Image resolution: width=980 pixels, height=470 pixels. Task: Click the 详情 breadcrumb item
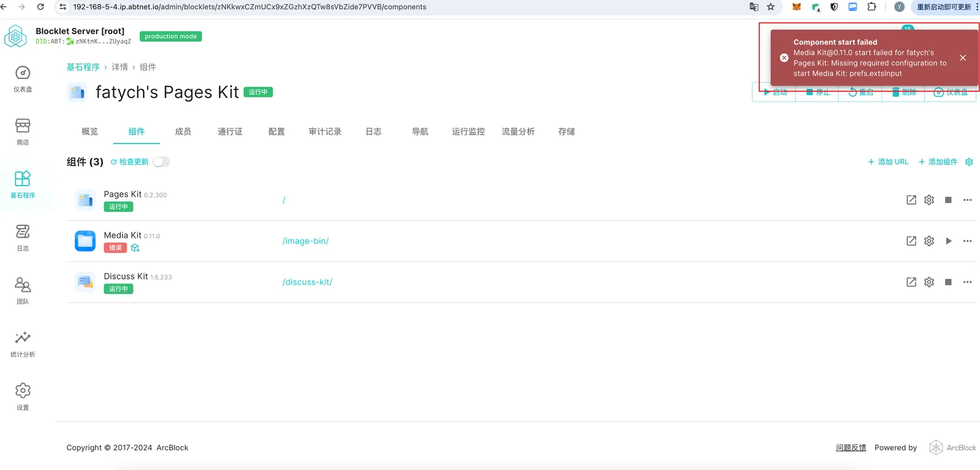point(120,67)
